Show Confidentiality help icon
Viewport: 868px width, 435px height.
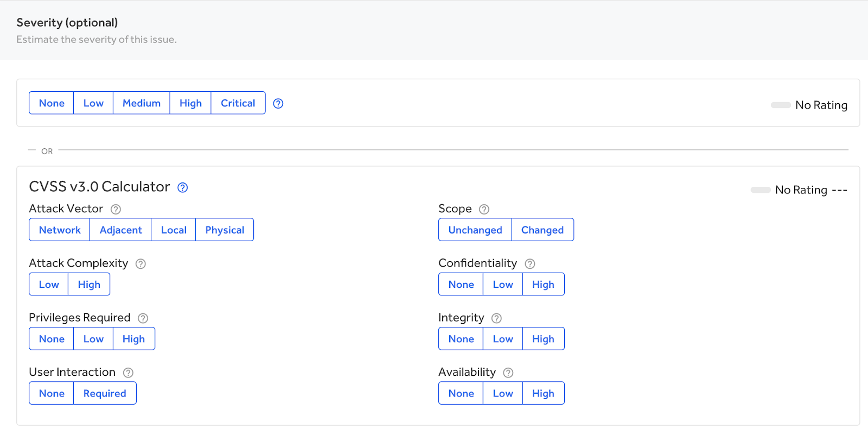[x=530, y=264]
